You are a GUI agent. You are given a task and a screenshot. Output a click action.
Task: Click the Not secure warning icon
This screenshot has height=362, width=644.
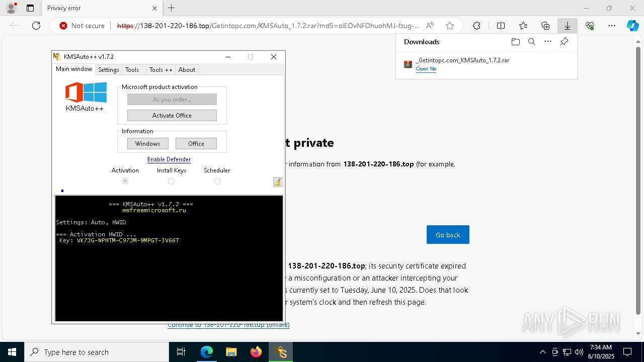coord(63,26)
